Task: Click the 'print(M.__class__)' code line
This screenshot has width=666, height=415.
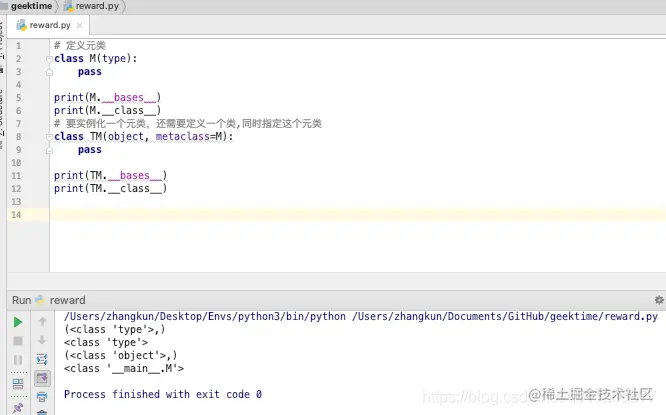Action: pos(107,110)
